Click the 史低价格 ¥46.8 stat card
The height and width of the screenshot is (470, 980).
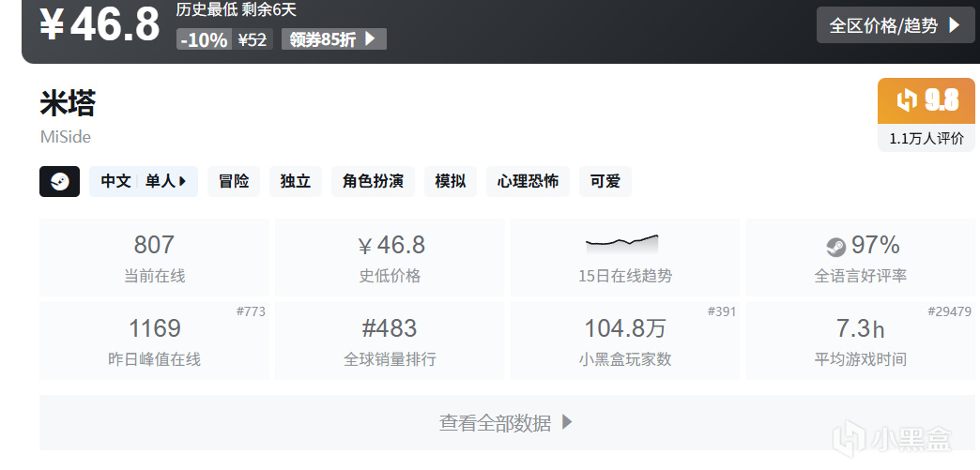pos(390,257)
